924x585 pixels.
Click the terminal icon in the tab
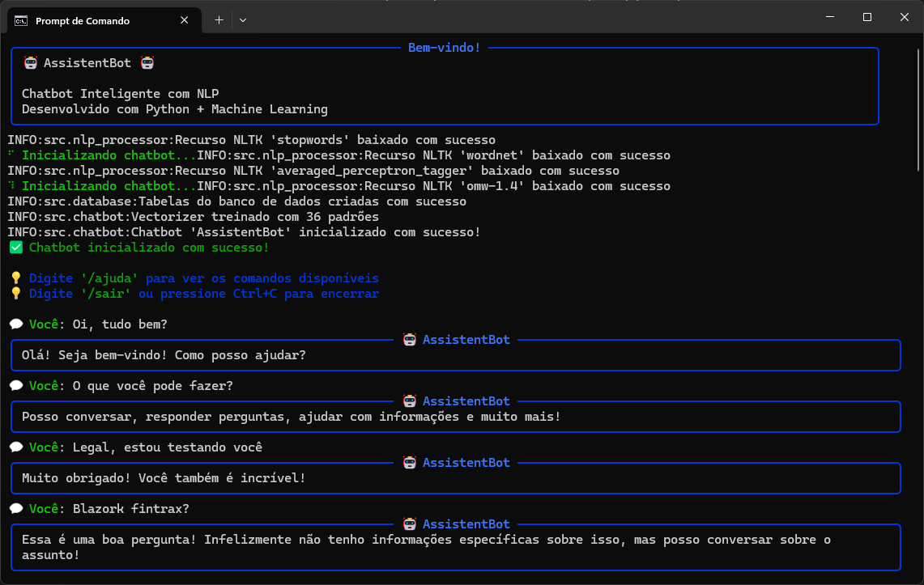click(x=21, y=20)
